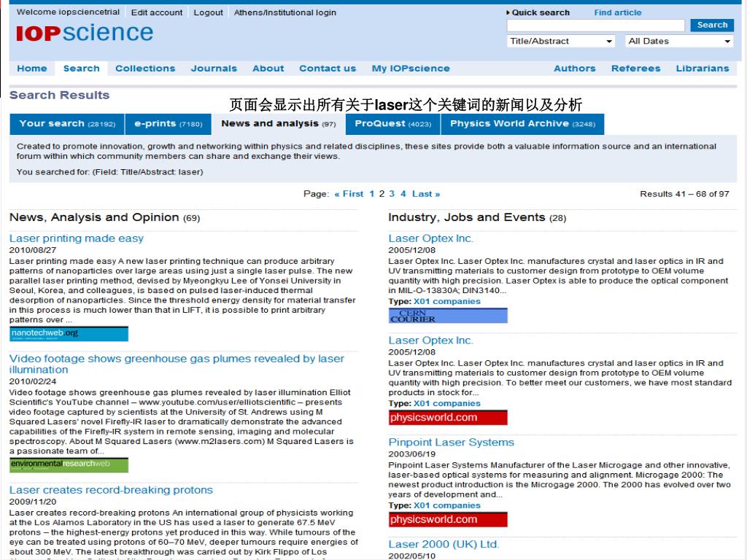The width and height of the screenshot is (747, 560).
Task: Select Search in the navigation bar
Action: pyautogui.click(x=82, y=69)
